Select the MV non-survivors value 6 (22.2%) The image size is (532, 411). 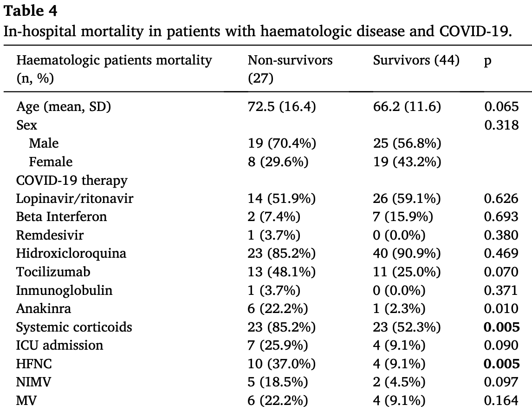pyautogui.click(x=278, y=400)
